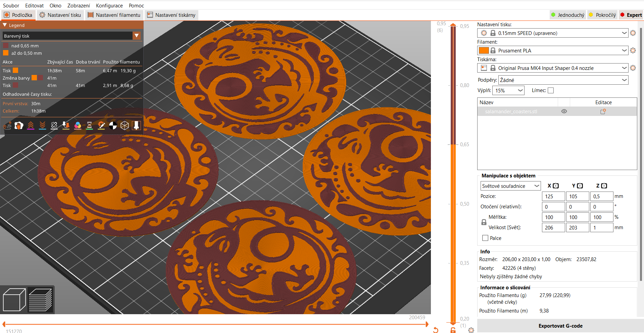
Task: Hide salamander_coasters.stl with the eye icon
Action: (564, 111)
